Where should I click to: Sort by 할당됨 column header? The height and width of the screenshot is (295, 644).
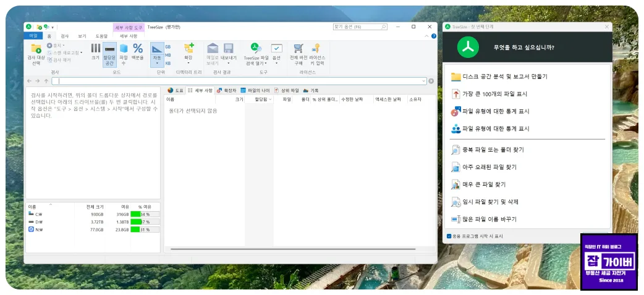point(259,99)
